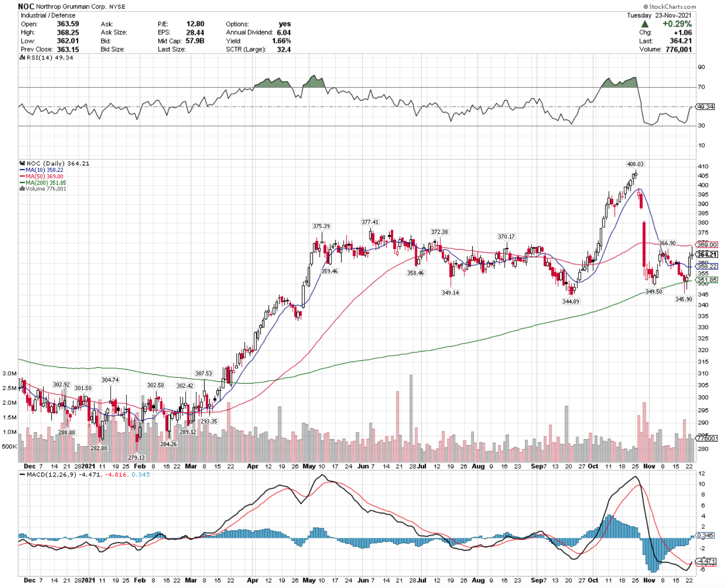Click the volume axis tag 776001
This screenshot has height=588, width=726.
point(707,438)
